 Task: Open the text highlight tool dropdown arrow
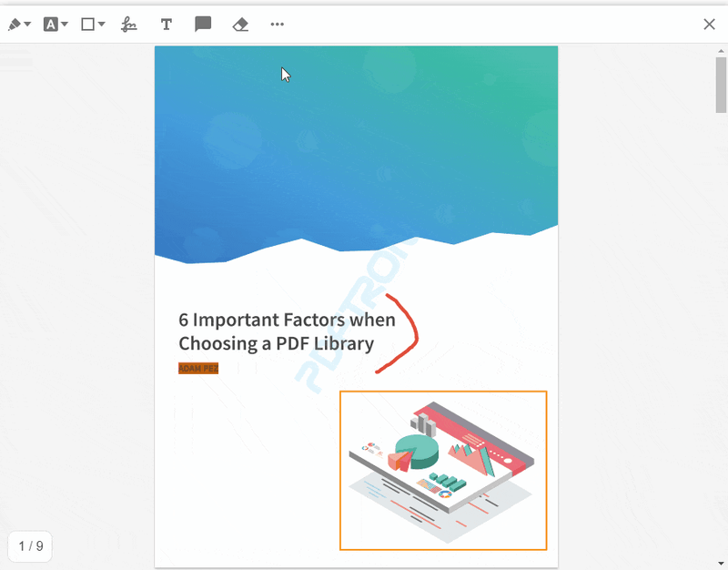tap(65, 25)
